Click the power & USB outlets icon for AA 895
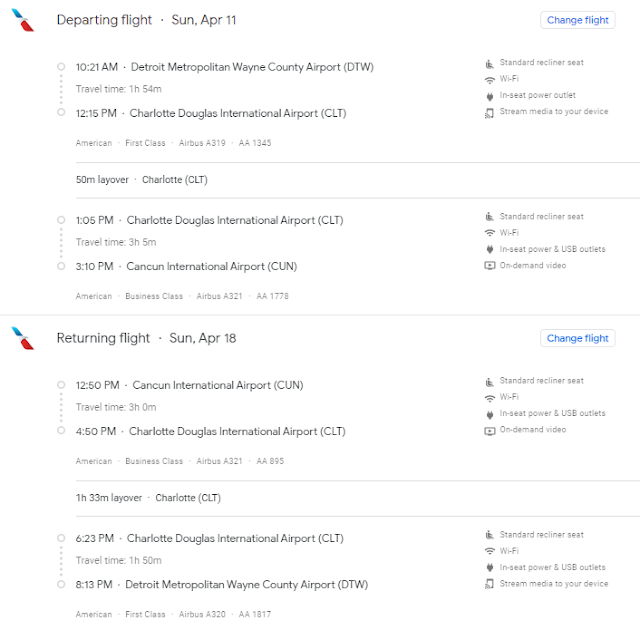 (489, 414)
